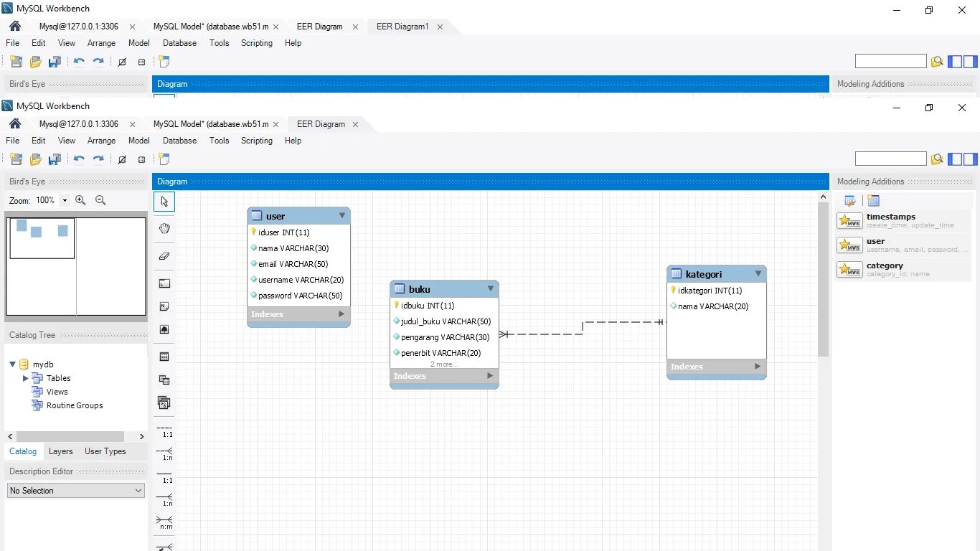
Task: Click zoom out magnifier in Bird's Eye
Action: pos(100,200)
